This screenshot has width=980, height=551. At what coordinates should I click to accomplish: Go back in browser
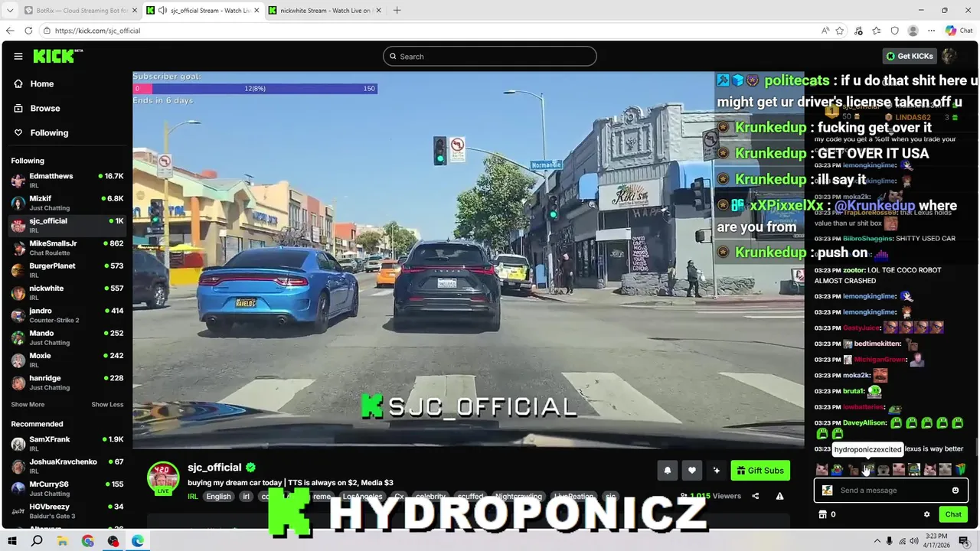click(x=10, y=31)
